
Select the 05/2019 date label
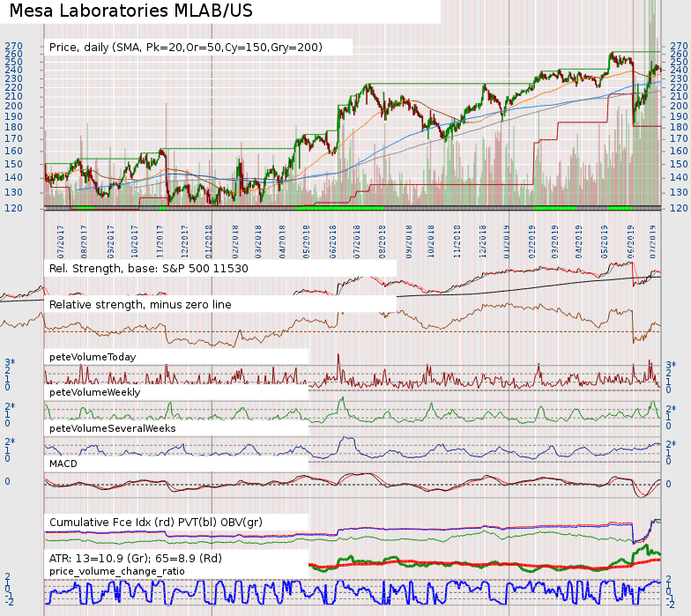pos(605,241)
